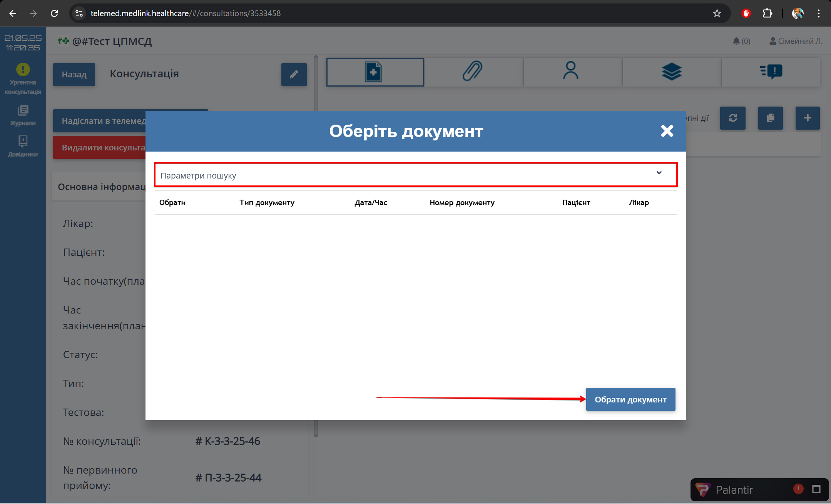
Task: Open the patient person-icon tab
Action: 571,72
